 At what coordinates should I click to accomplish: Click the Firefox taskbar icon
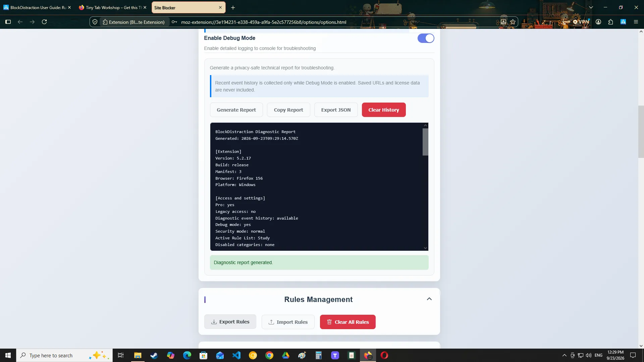tap(368, 355)
